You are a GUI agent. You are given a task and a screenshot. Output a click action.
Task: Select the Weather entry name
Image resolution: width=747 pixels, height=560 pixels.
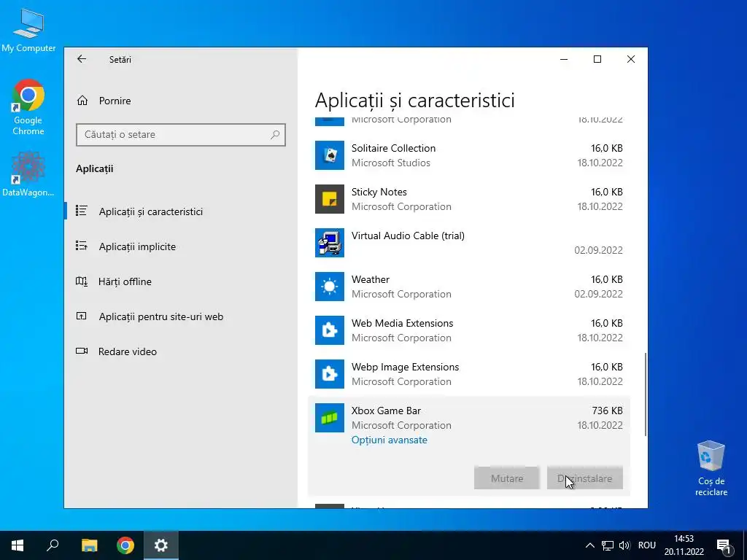tap(370, 279)
